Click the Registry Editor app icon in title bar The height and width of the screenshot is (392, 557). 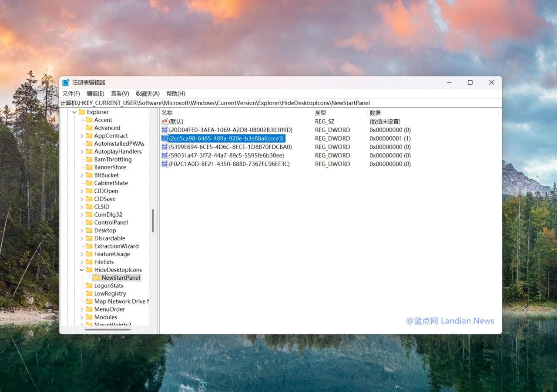pyautogui.click(x=66, y=83)
